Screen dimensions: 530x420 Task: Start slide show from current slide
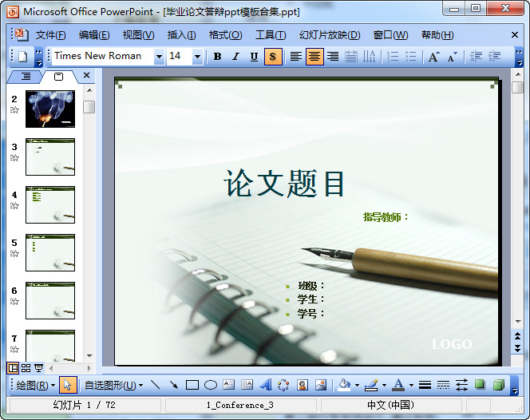point(39,368)
